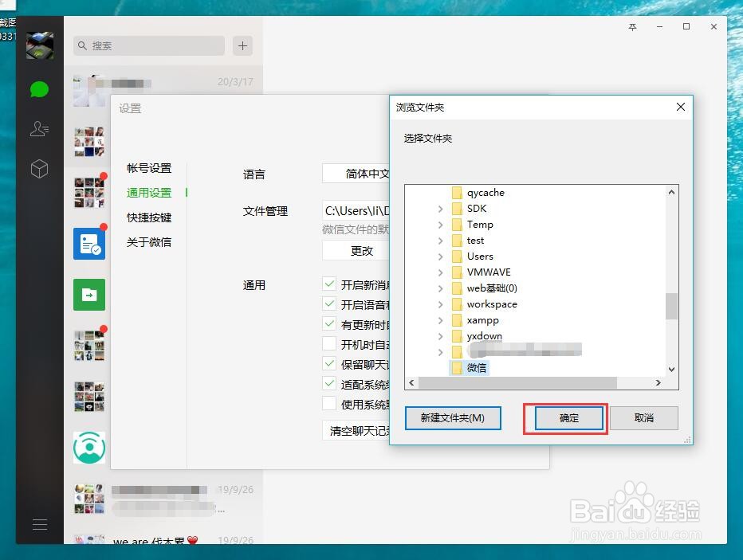Uncheck the 保留聊天记录 option

(x=329, y=363)
